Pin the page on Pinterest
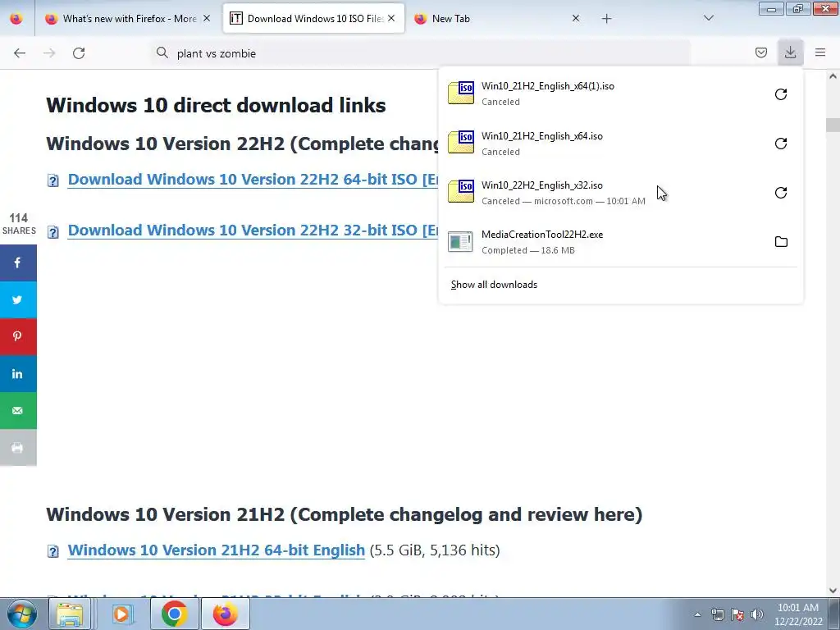Image resolution: width=840 pixels, height=630 pixels. (x=18, y=337)
